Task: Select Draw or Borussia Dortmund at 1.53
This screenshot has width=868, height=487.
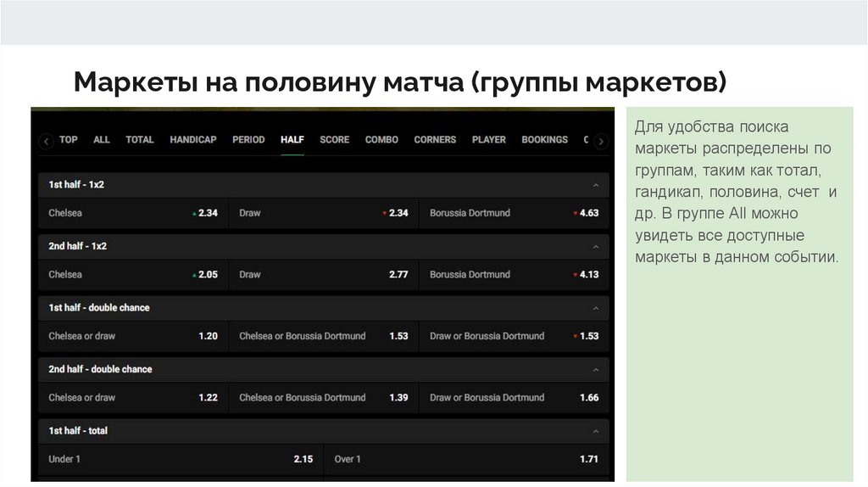Action: coord(515,336)
